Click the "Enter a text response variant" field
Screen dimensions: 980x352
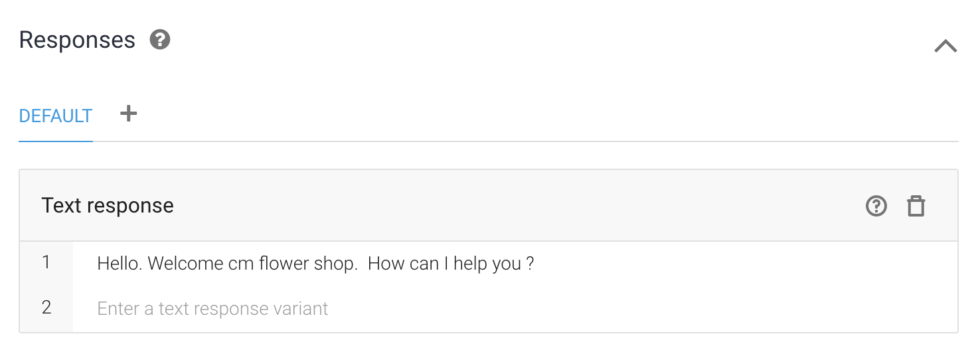pos(212,309)
